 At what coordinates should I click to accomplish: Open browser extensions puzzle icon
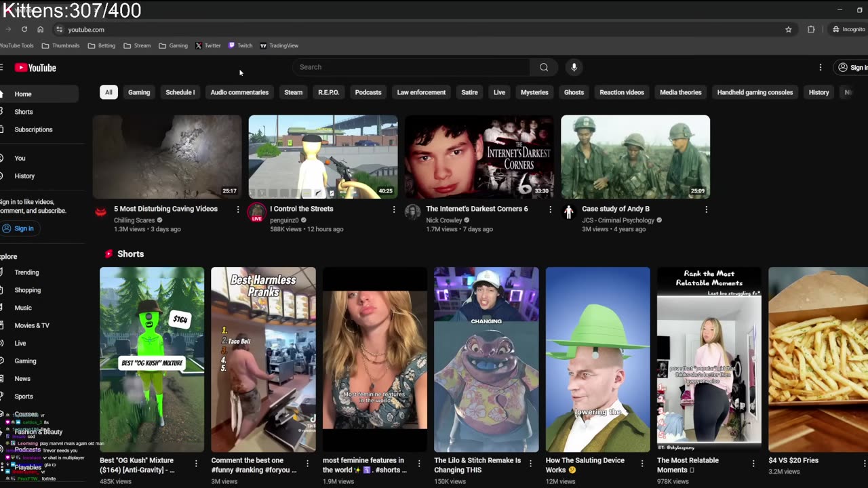point(811,30)
